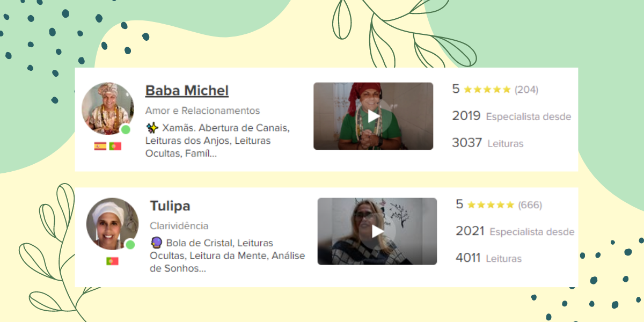644x322 pixels.
Task: Open the 204 reviews count
Action: (526, 90)
